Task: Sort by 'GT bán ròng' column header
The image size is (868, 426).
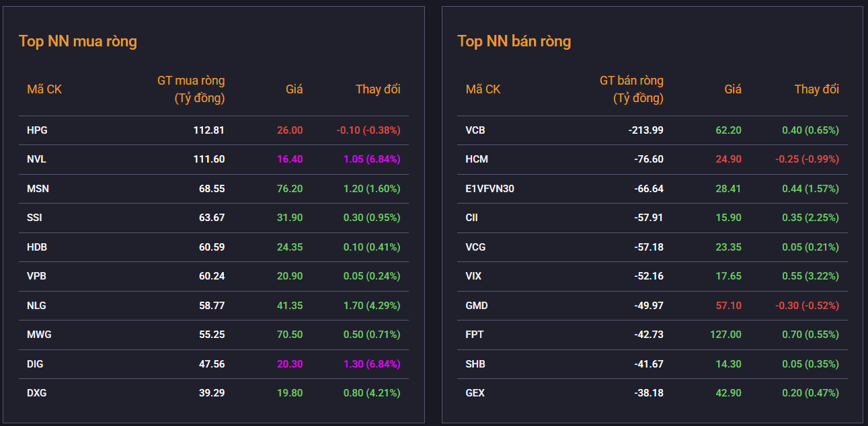Action: point(631,89)
